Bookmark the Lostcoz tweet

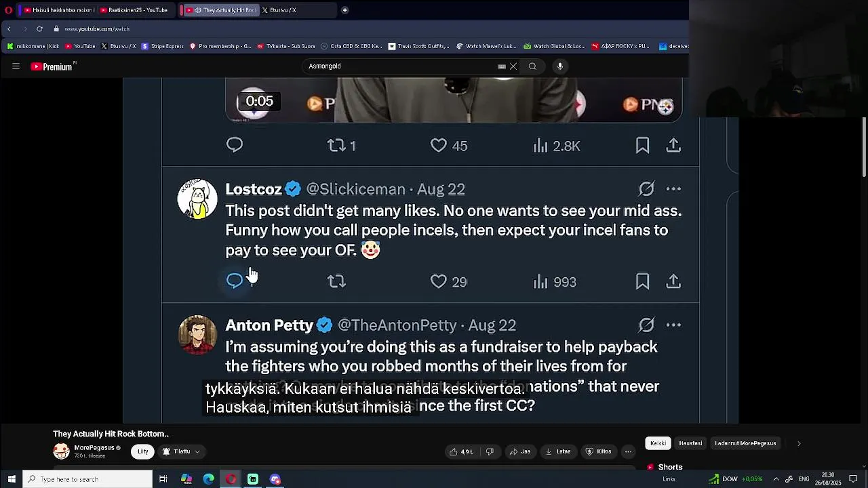(642, 281)
